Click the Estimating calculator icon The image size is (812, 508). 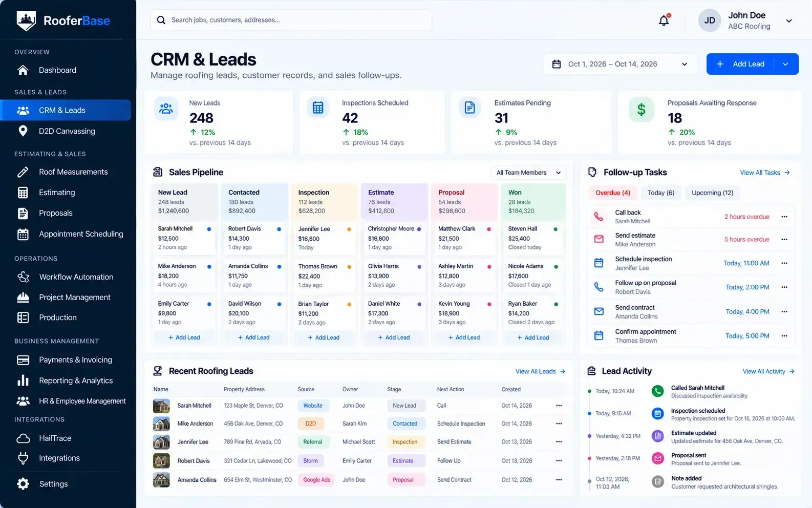23,193
